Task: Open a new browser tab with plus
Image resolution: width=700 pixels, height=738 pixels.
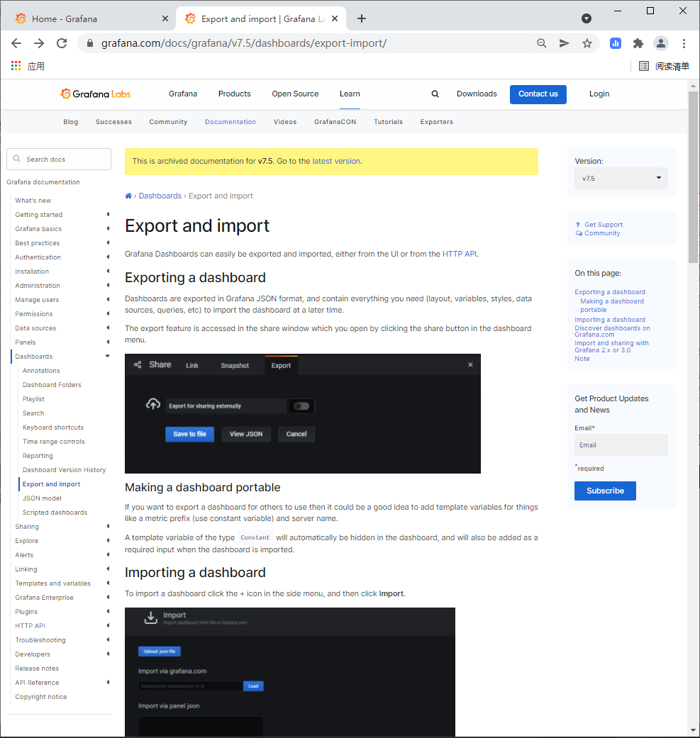Action: [x=362, y=18]
